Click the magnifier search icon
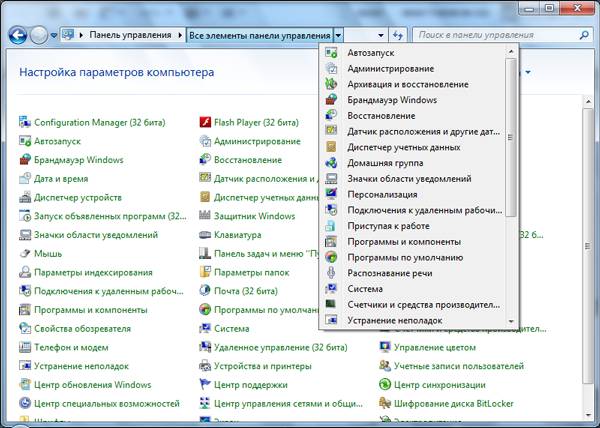This screenshot has height=428, width=600. point(584,35)
